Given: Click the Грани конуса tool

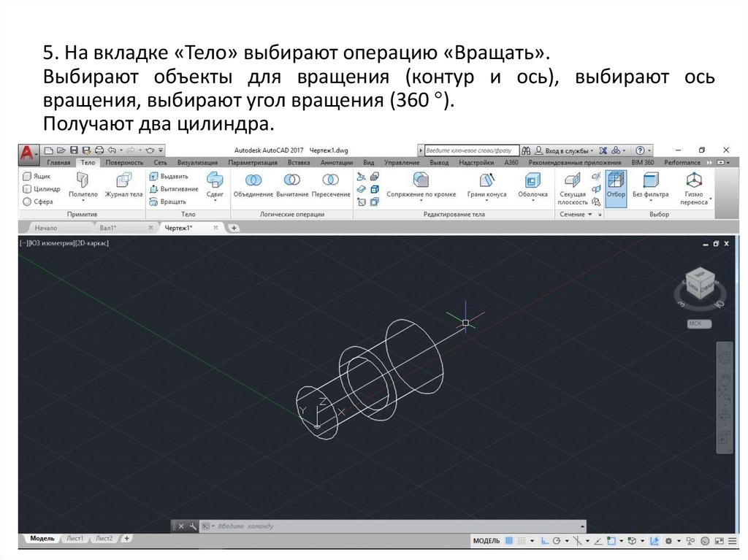Looking at the screenshot, I should pyautogui.click(x=486, y=185).
